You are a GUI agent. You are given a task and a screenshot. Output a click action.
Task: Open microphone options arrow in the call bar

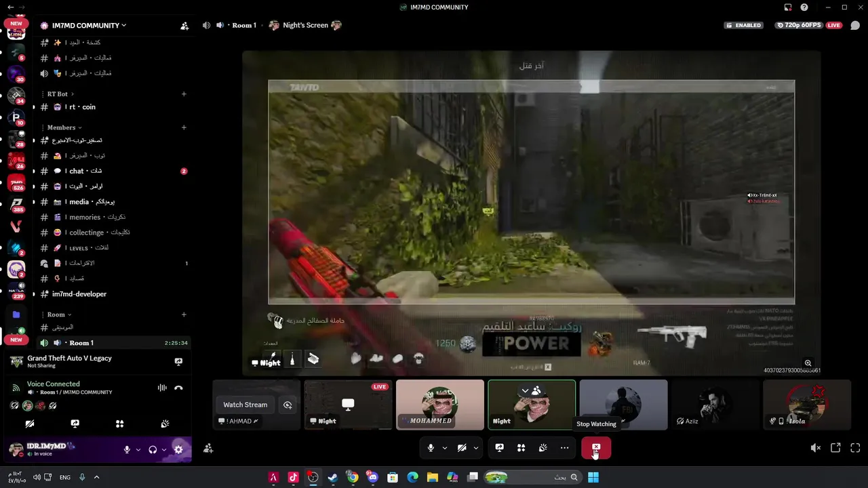(x=445, y=448)
